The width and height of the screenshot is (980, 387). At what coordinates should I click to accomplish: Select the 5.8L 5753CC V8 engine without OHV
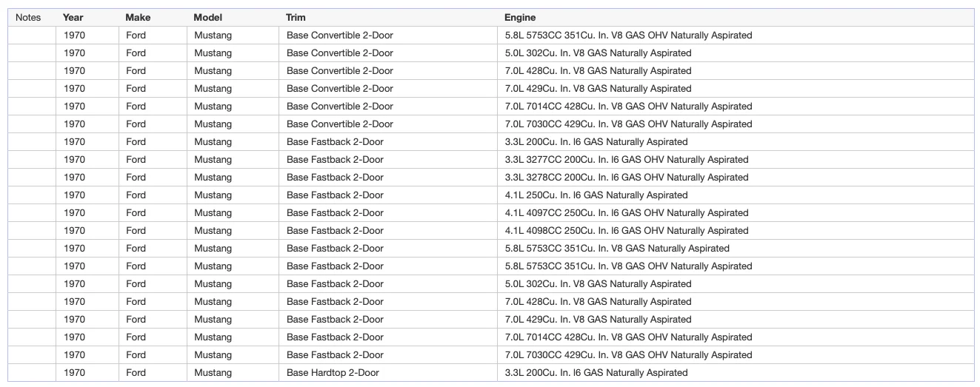(617, 249)
